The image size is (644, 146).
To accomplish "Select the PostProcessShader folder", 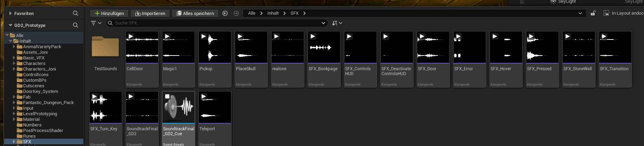I will point(43,130).
